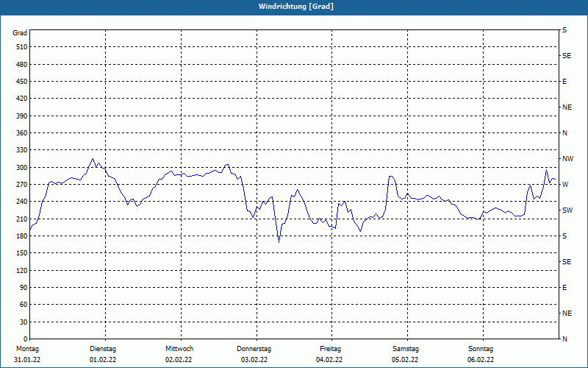The image size is (588, 368).
Task: Select the 'S' compass label beside 180 gridline
Action: click(564, 236)
